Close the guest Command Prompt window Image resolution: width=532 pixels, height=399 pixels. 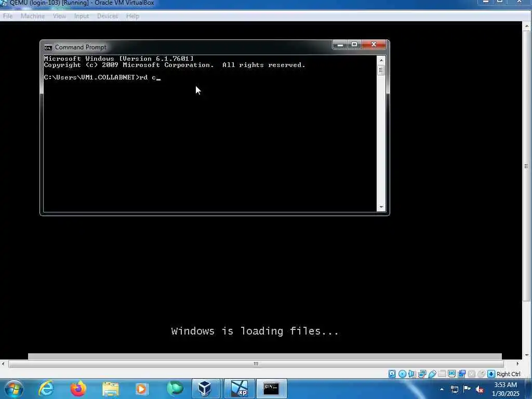(374, 45)
